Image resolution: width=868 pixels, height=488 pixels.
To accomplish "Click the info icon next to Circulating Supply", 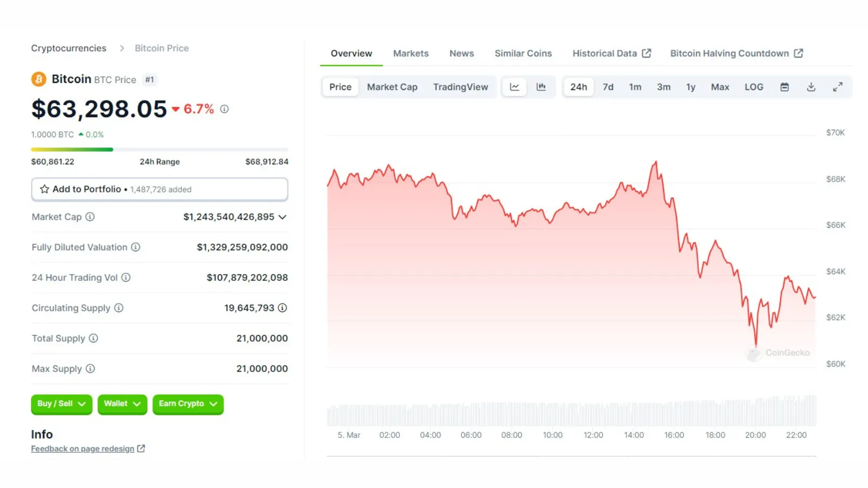I will click(119, 308).
